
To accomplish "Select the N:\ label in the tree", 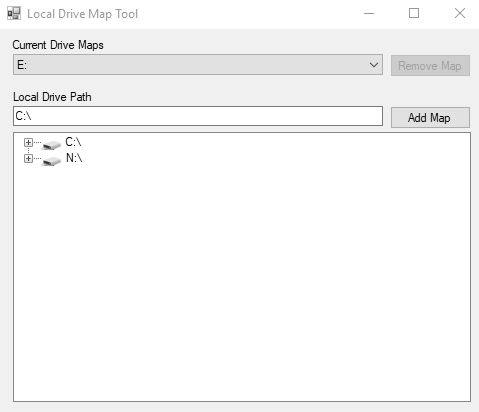I will [x=74, y=158].
